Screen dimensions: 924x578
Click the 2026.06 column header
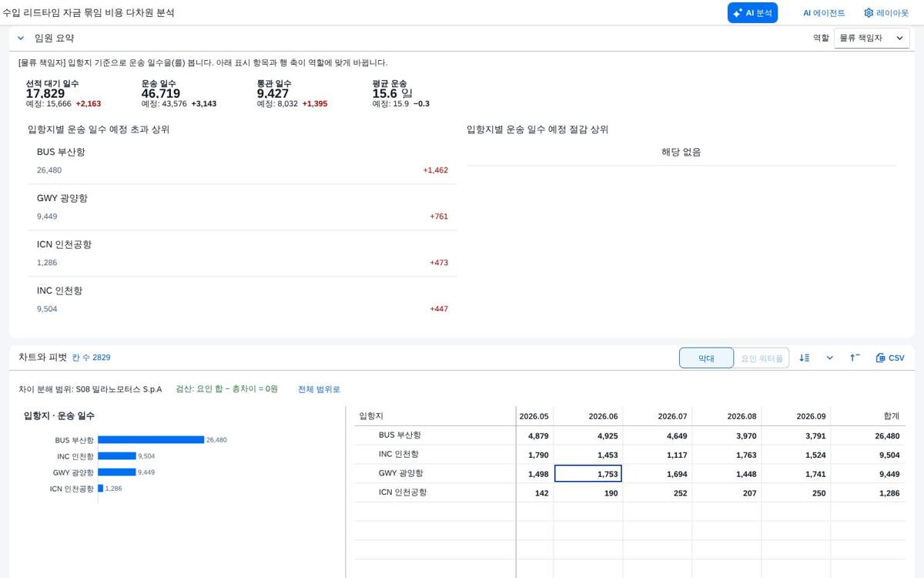coord(588,416)
